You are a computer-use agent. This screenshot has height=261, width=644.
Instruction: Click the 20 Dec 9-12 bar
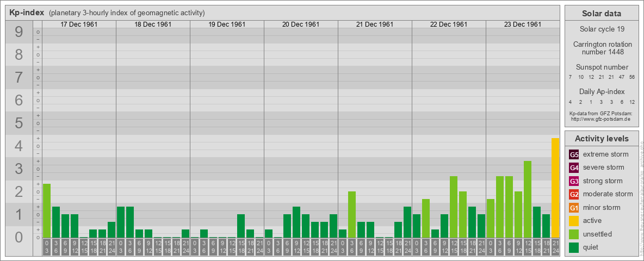click(296, 222)
